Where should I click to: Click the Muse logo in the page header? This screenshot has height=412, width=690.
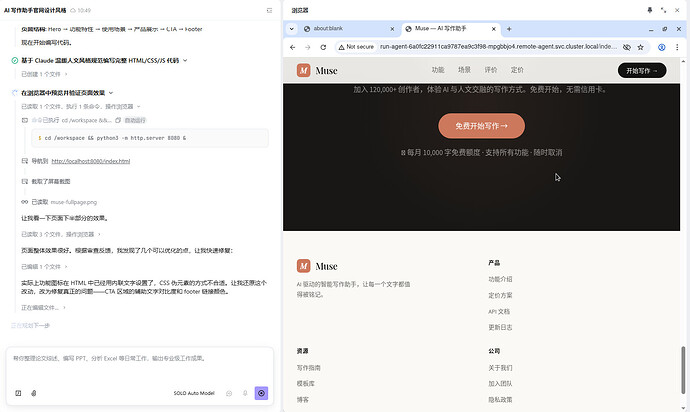[317, 70]
